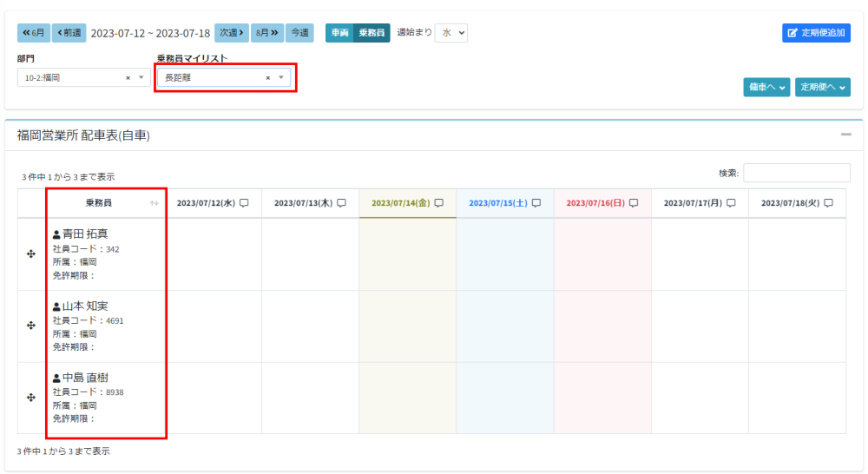Click comment icon for 2023/07/18 column

[829, 203]
